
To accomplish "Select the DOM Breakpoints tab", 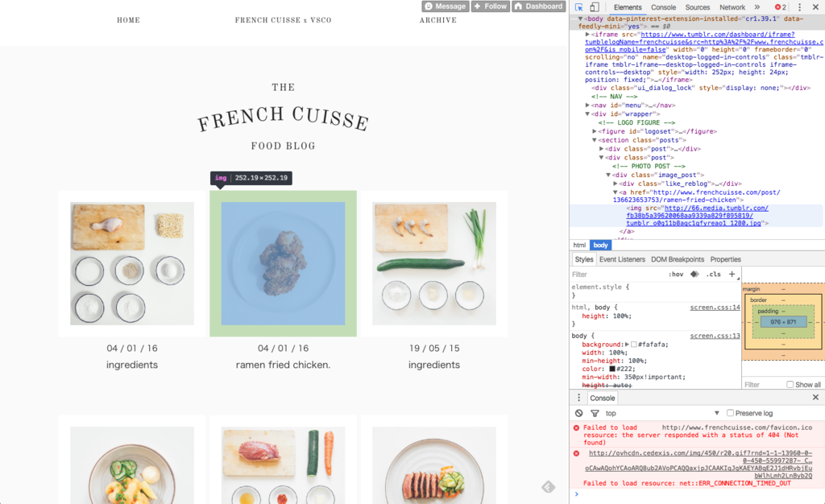I will [x=678, y=259].
